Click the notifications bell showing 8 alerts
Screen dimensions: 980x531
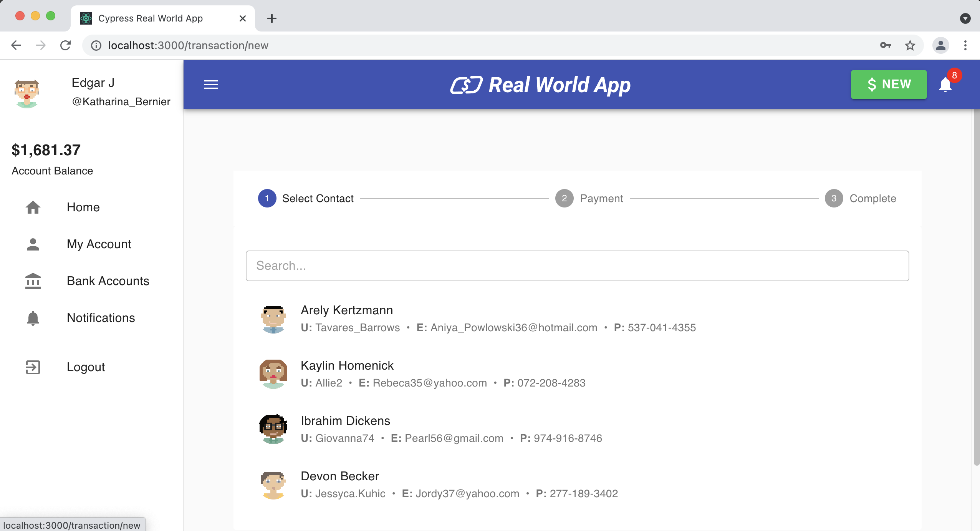pyautogui.click(x=945, y=85)
